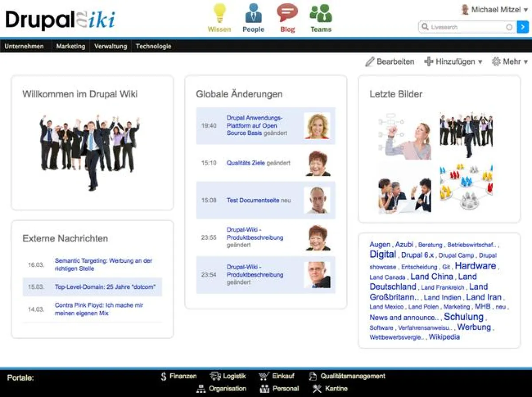The height and width of the screenshot is (397, 532).
Task: Open the Personal portal icon
Action: tap(265, 389)
